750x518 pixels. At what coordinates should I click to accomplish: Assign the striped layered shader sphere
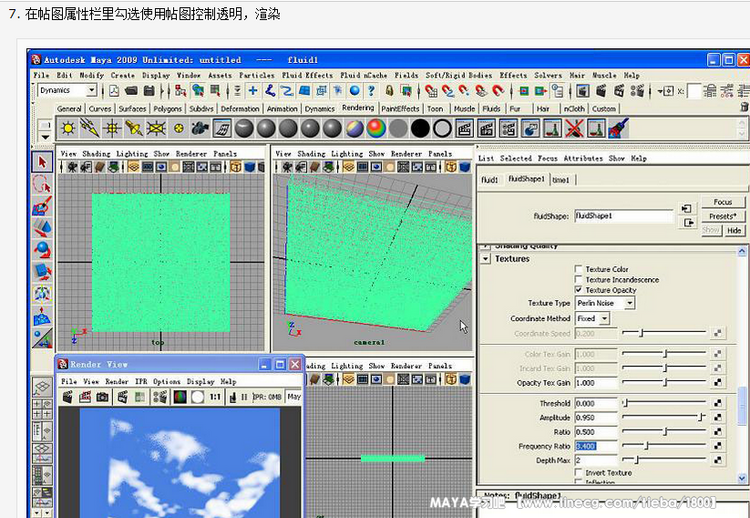tap(354, 128)
